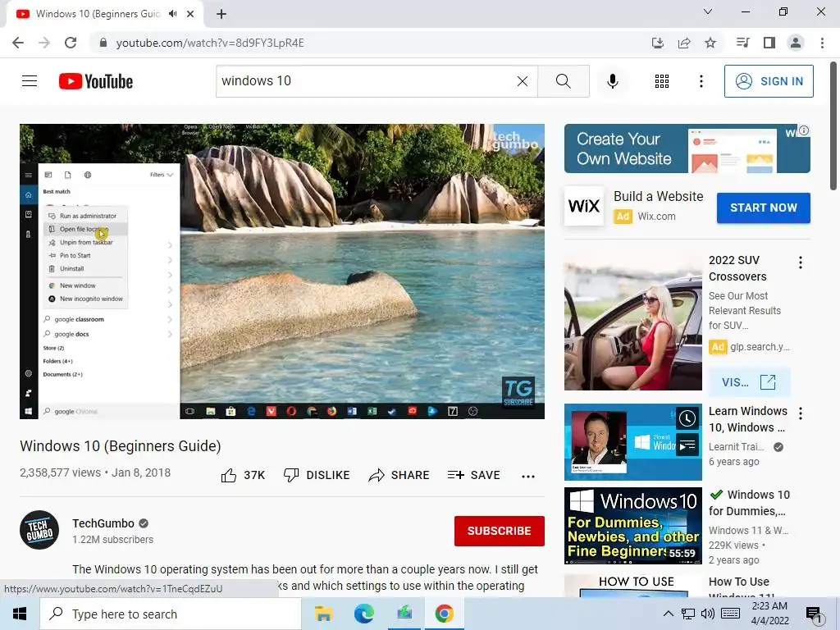Open Chrome three-dot menu
The width and height of the screenshot is (840, 630).
click(822, 43)
